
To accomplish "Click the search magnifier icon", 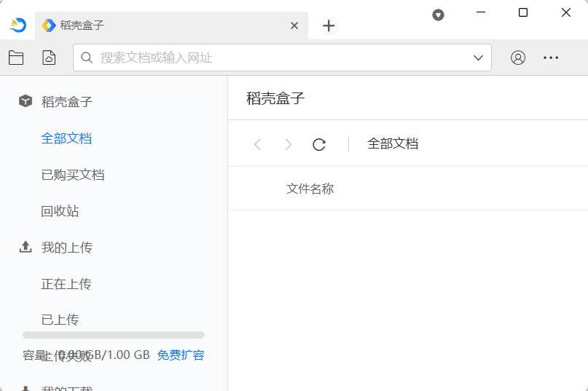I will [x=87, y=58].
